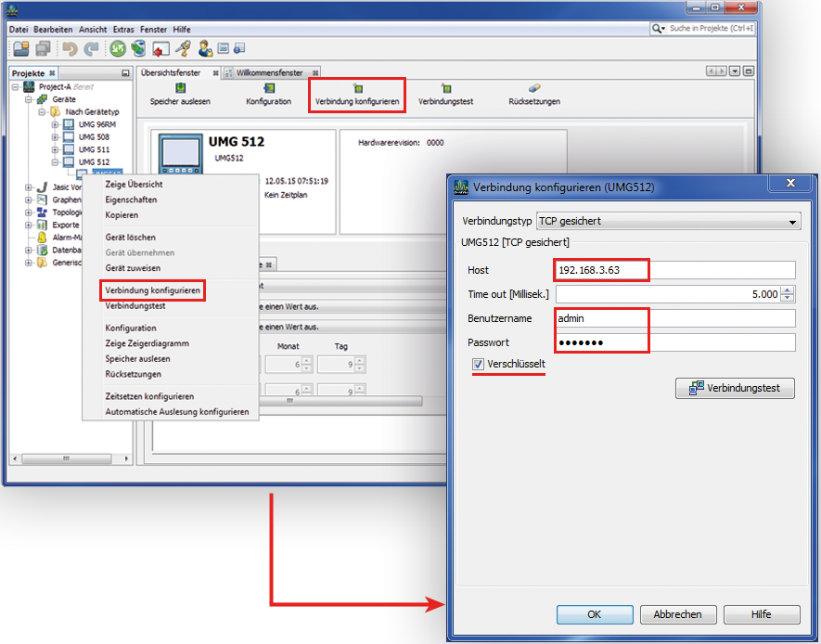Click the keys icon in main toolbar
The image size is (821, 644).
point(183,49)
